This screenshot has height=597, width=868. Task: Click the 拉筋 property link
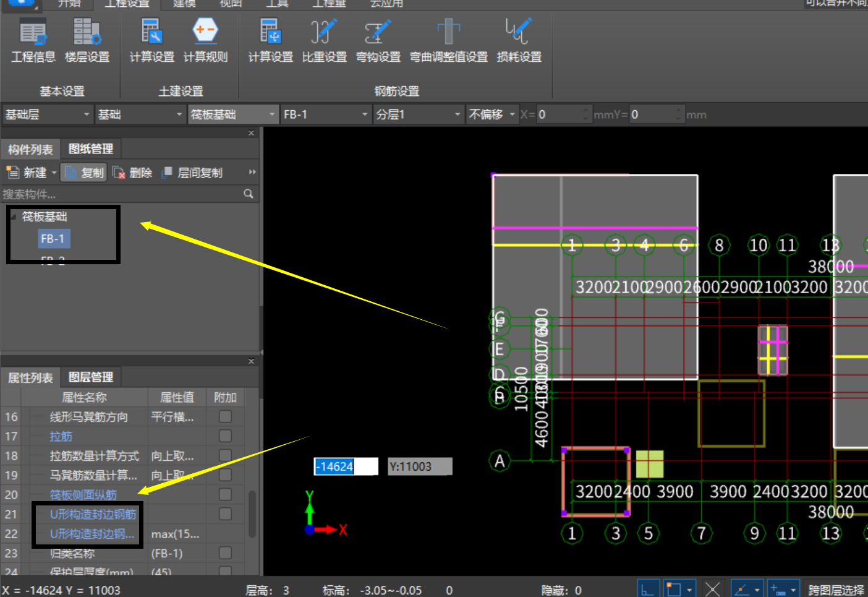coord(61,436)
